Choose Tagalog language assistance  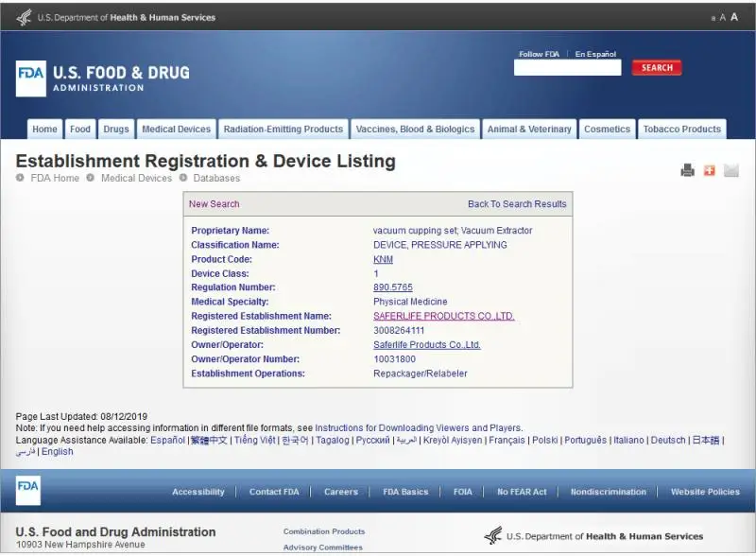[333, 441]
